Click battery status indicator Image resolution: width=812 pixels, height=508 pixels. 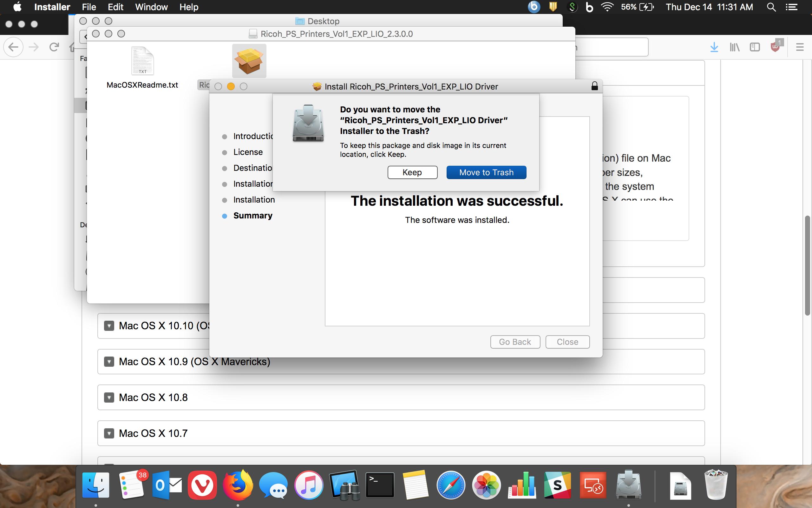click(x=637, y=7)
